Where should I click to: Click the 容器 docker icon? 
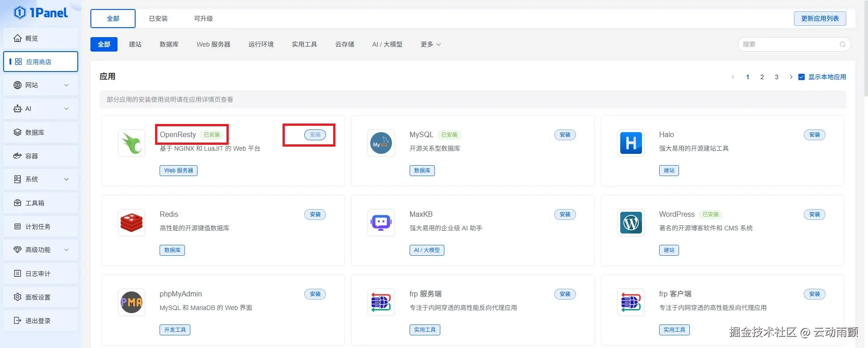click(x=18, y=156)
